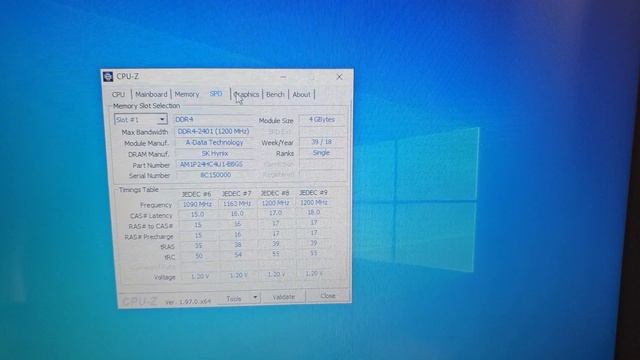Click the JEDEC #8 column header

point(275,192)
